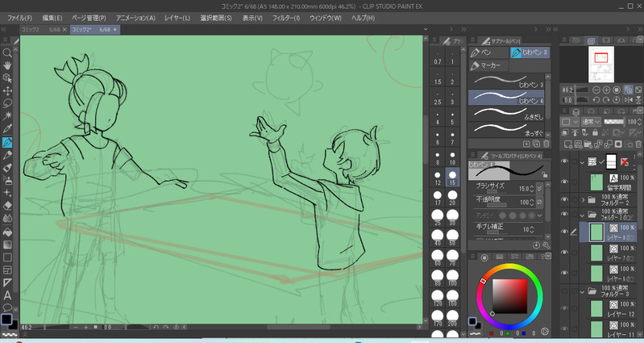644x343 pixels.
Task: Click the lock layer icon
Action: 595,132
